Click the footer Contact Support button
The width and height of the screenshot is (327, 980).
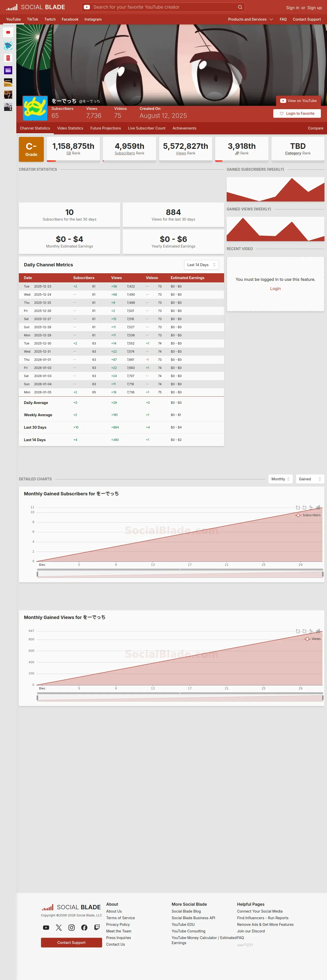pos(72,942)
